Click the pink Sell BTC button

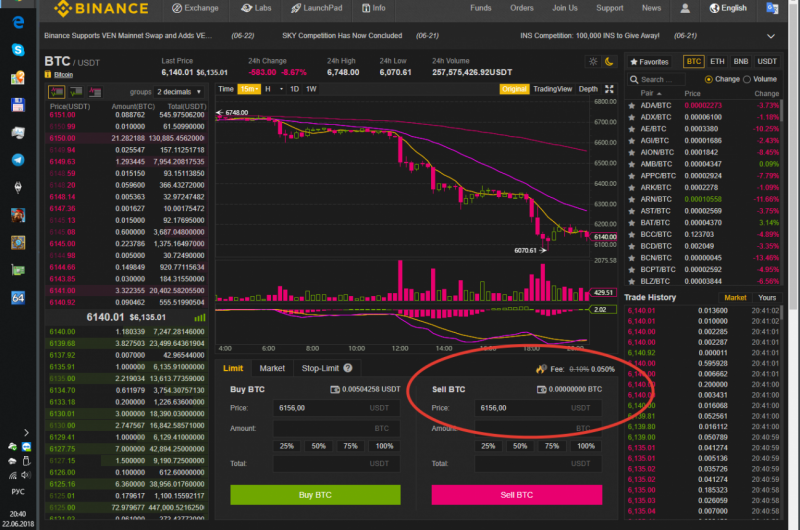[517, 495]
